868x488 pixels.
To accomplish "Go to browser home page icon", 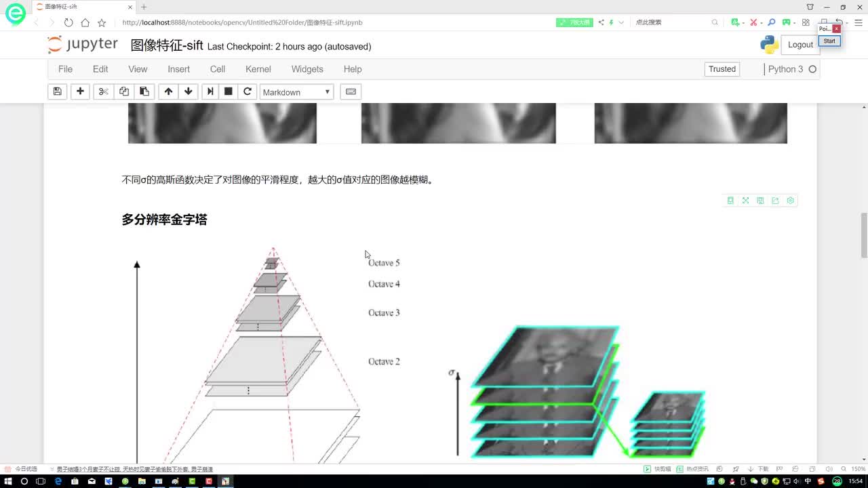I will 85,22.
